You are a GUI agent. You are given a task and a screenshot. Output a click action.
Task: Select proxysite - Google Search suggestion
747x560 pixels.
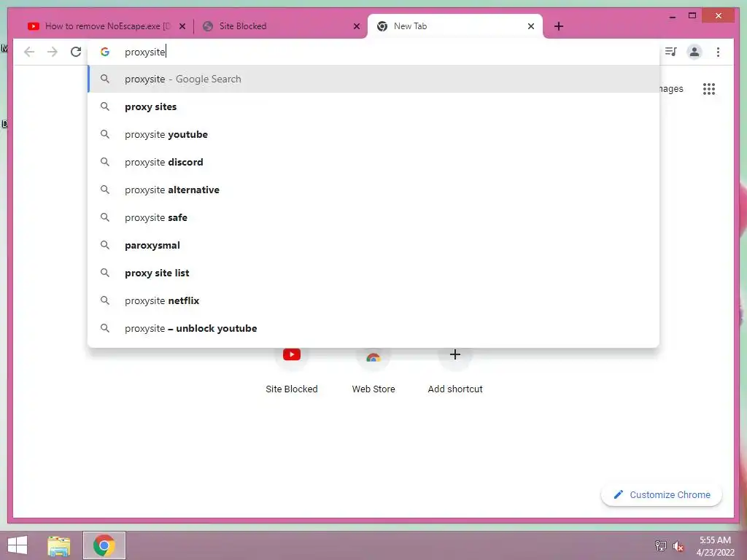pyautogui.click(x=374, y=79)
